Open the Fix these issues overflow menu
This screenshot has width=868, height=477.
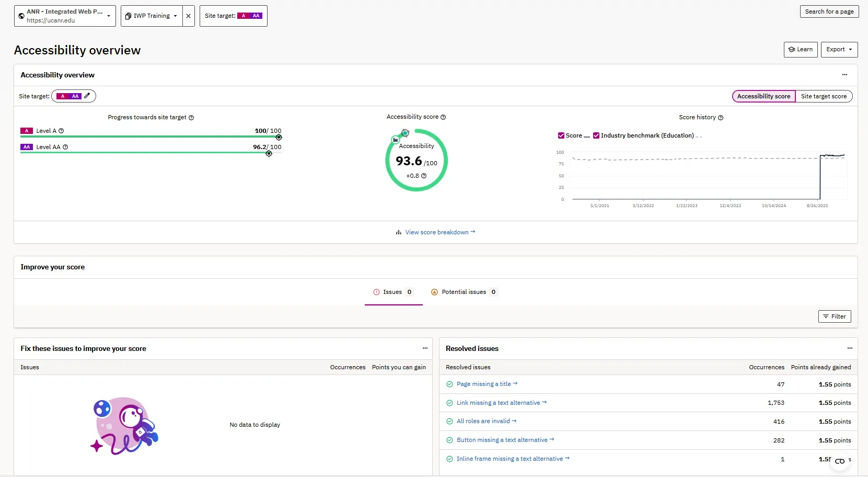click(424, 348)
